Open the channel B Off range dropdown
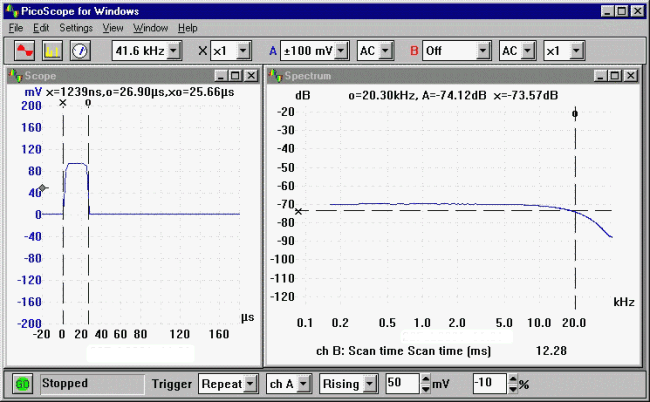650x402 pixels. click(483, 50)
